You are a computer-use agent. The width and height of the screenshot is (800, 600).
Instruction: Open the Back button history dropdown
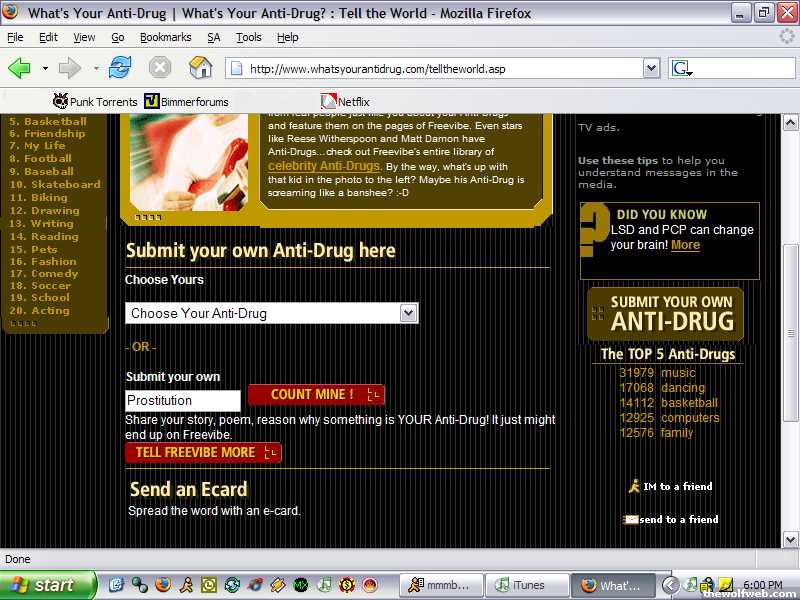[x=45, y=68]
